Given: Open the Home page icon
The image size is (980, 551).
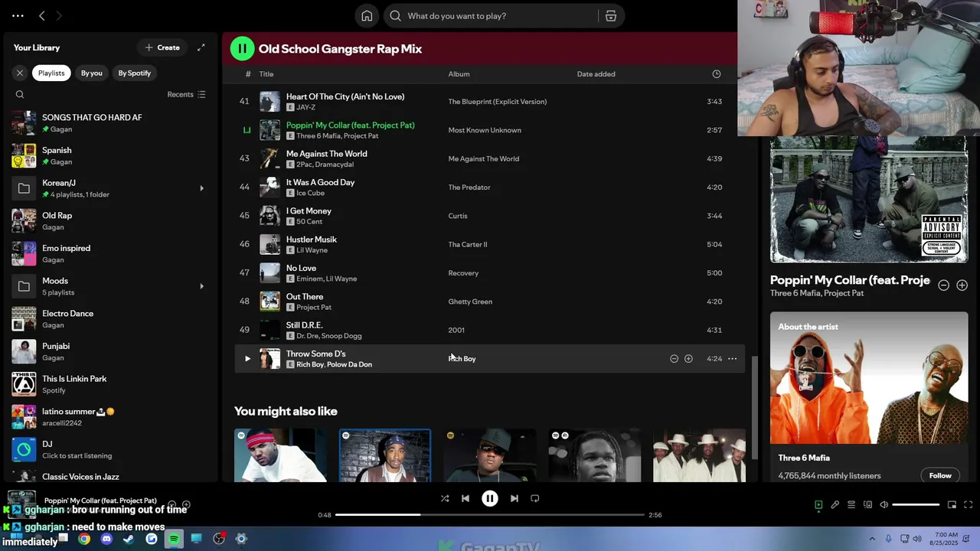Looking at the screenshot, I should tap(367, 16).
